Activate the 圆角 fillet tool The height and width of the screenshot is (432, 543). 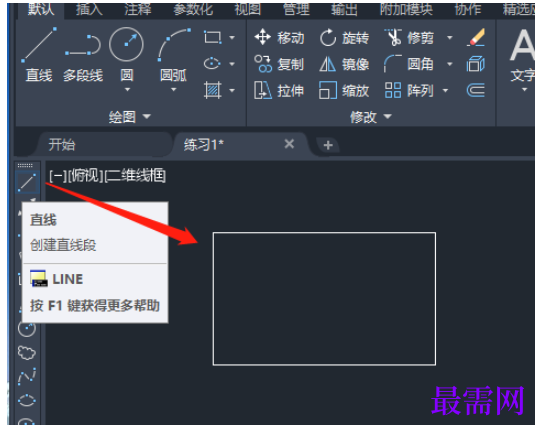(x=409, y=64)
